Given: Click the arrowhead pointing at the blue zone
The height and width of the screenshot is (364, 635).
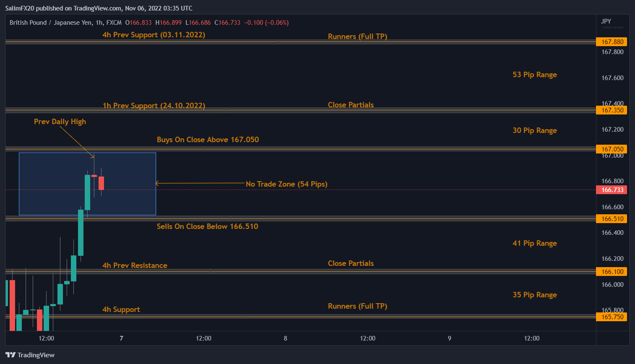Looking at the screenshot, I should tap(157, 183).
